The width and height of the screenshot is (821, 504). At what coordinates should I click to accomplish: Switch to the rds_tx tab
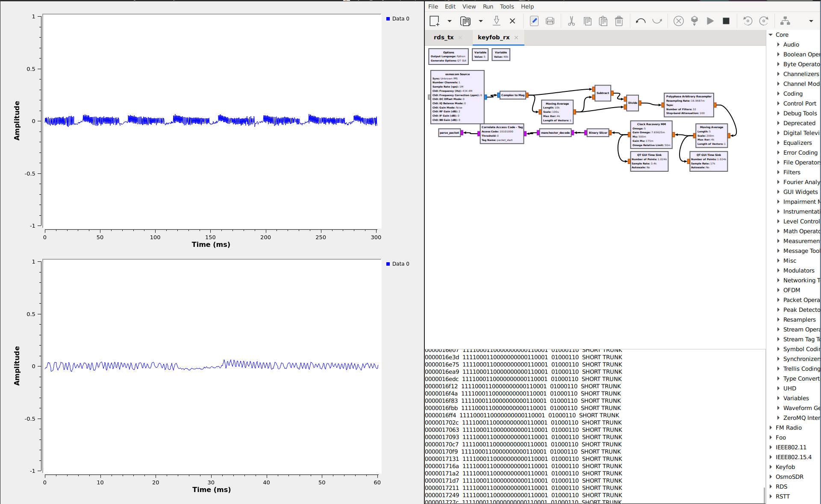[444, 38]
